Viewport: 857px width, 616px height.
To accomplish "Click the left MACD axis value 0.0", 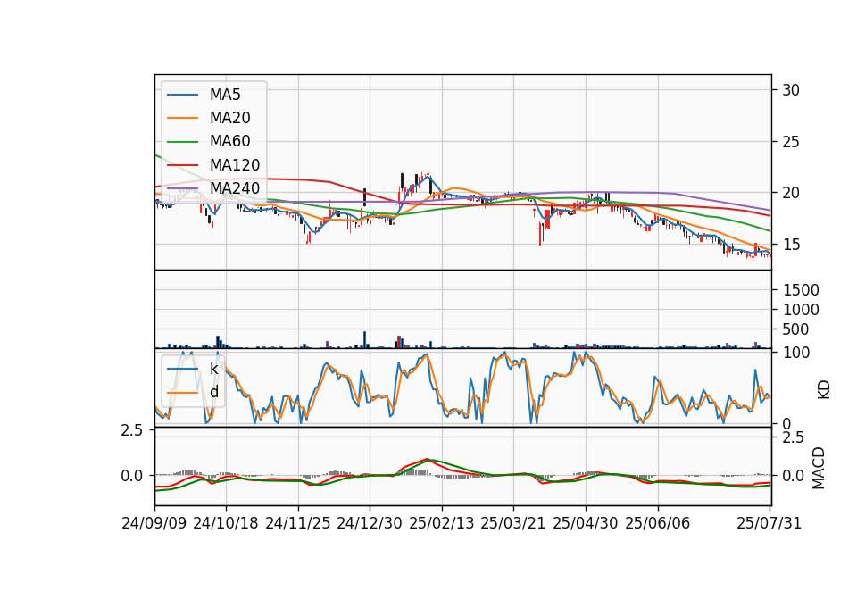I will tap(132, 476).
